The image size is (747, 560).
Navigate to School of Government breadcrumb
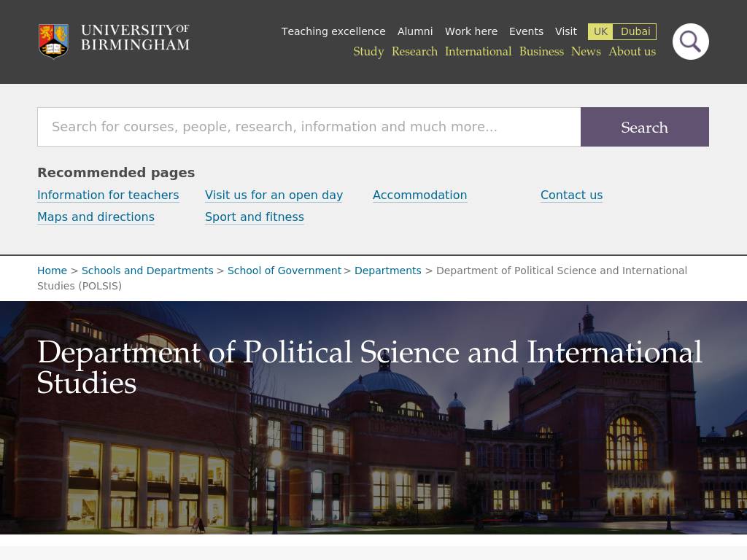(285, 271)
